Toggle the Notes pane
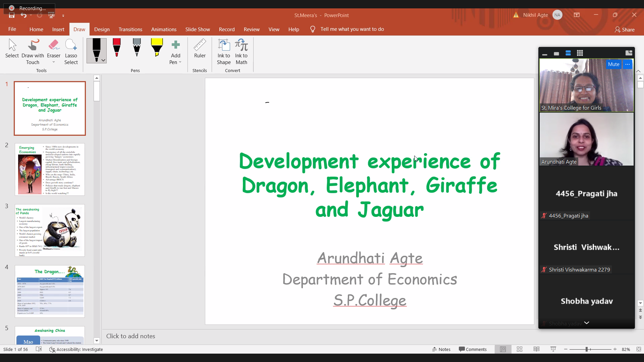 (441, 349)
